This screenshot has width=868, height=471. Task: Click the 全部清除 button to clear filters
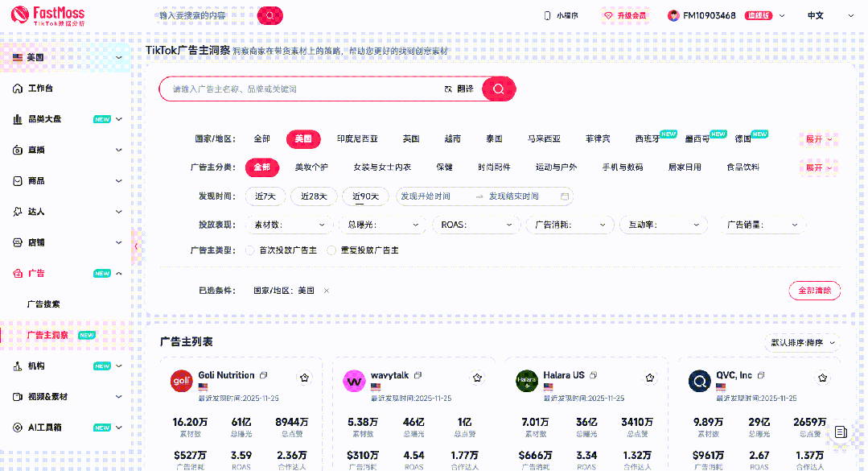(813, 291)
